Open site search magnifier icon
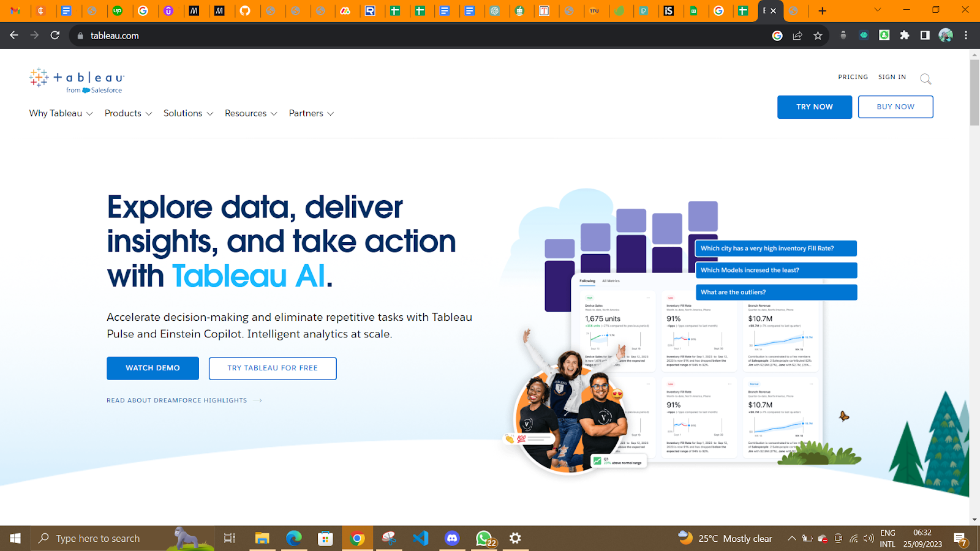Viewport: 980px width, 551px height. click(925, 78)
